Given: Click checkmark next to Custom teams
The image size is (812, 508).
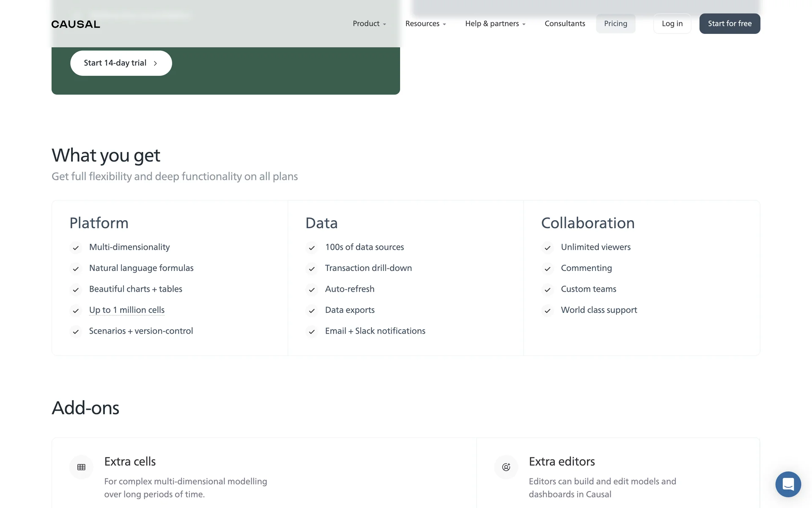Looking at the screenshot, I should pyautogui.click(x=547, y=290).
